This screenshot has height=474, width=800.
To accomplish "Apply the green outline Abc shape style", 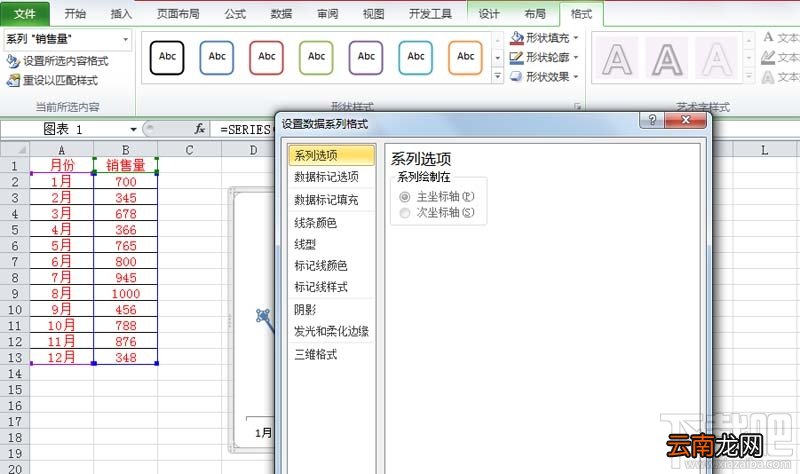I will [316, 58].
